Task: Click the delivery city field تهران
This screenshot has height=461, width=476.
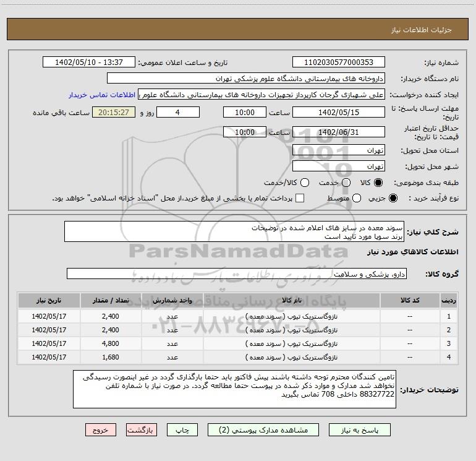Action: coord(339,166)
